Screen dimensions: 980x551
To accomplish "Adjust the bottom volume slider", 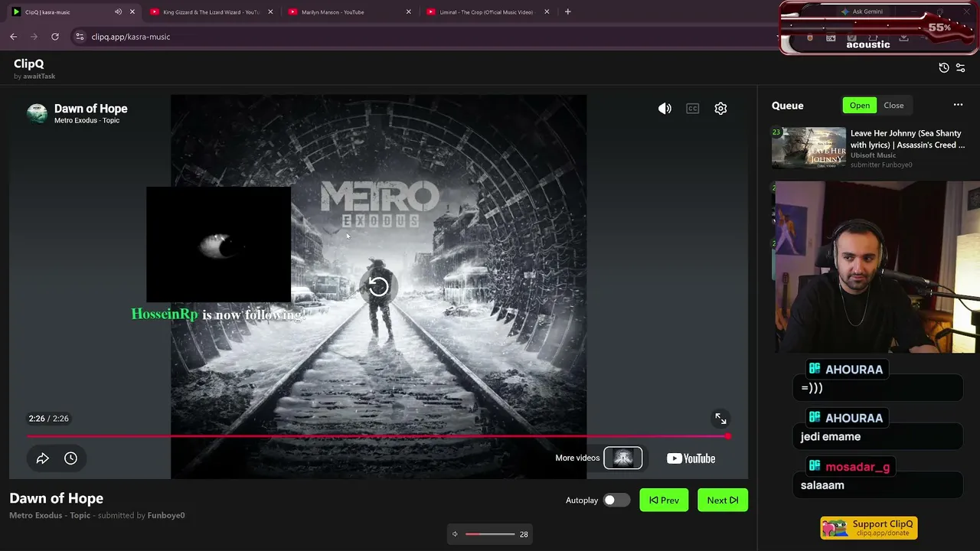I will [490, 534].
